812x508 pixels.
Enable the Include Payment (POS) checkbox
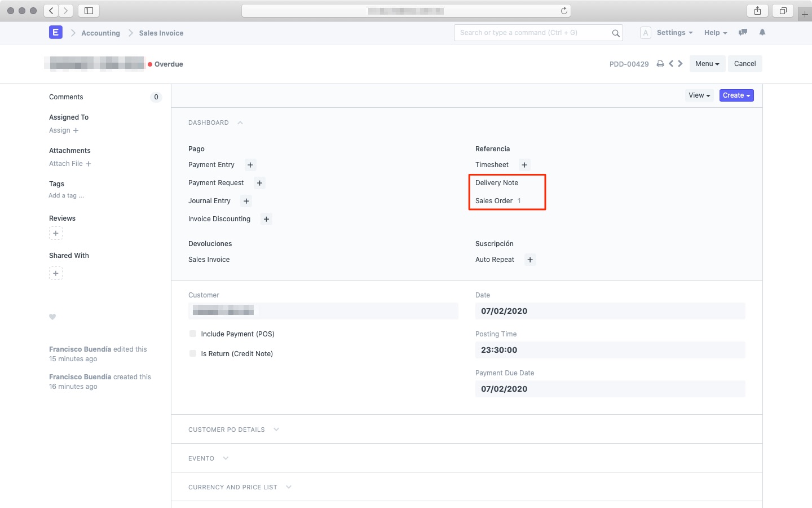tap(192, 334)
